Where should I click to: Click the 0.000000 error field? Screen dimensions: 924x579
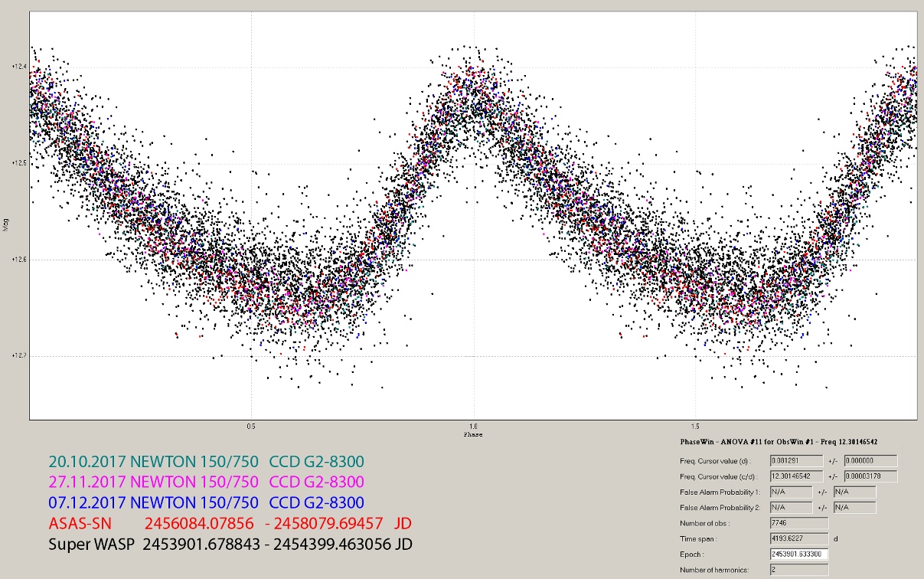[870, 461]
